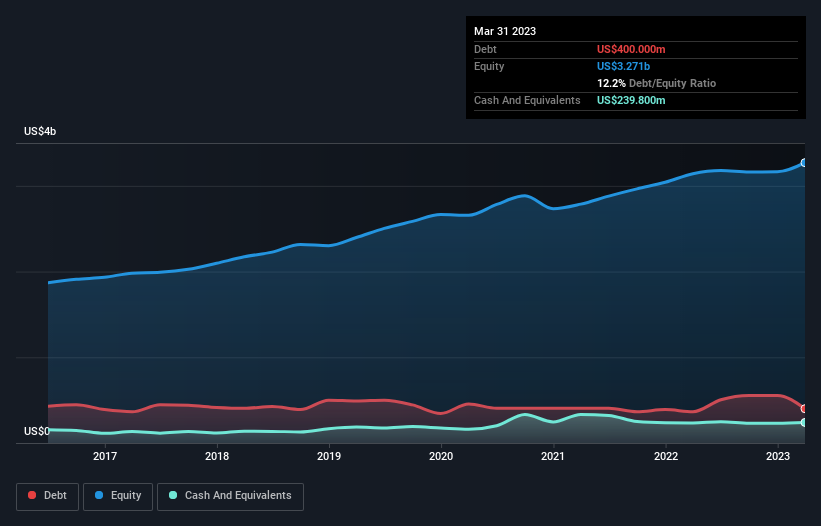Click the 2020 x-axis label
Screen dimensions: 821x526
441,456
